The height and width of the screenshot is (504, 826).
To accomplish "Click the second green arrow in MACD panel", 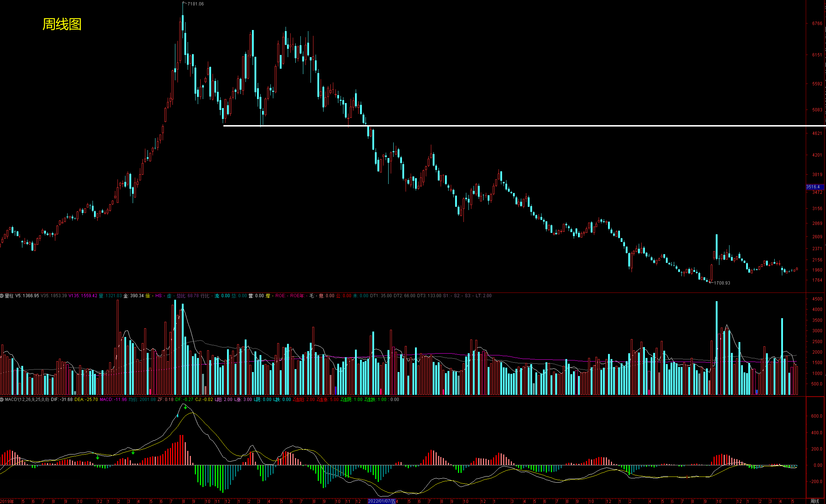I will point(133,452).
